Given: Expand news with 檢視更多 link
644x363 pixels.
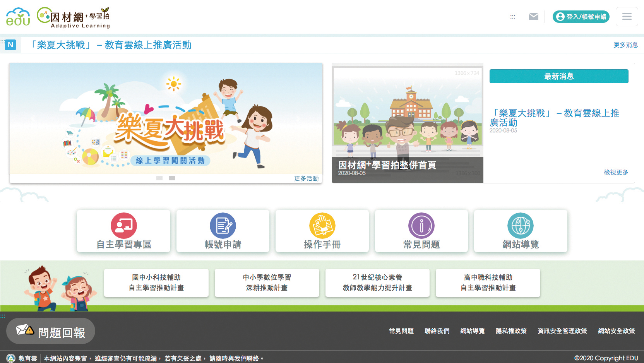Looking at the screenshot, I should click(616, 172).
